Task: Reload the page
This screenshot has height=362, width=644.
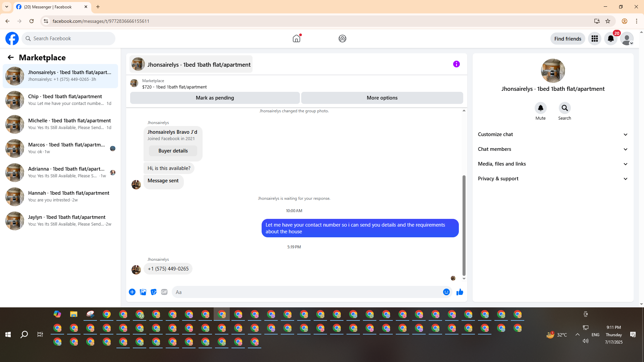Action: pos(32,21)
